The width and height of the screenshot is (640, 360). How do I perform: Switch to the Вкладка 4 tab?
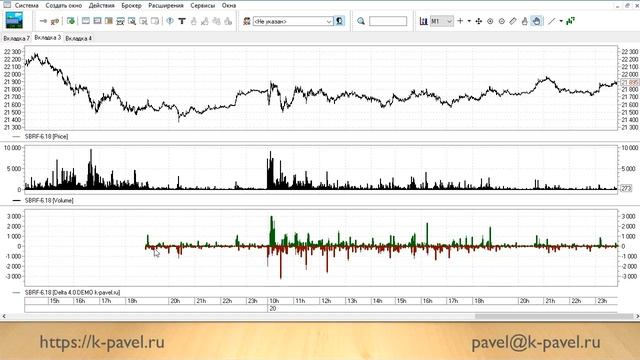[x=78, y=38]
